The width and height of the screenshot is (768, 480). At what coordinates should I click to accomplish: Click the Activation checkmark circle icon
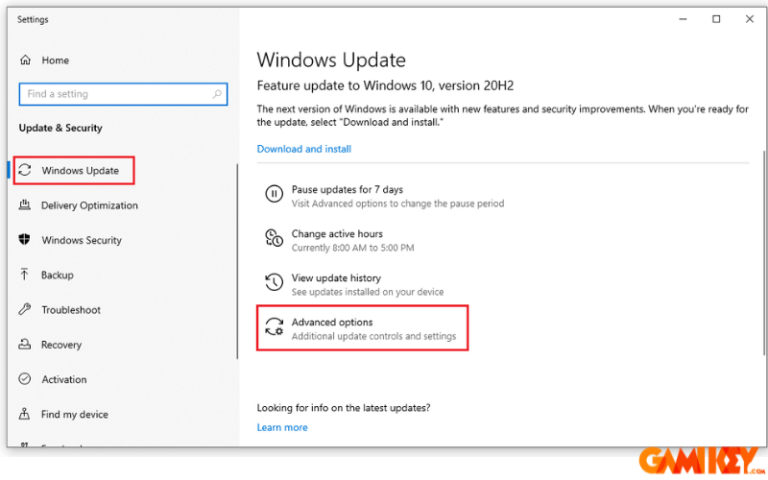(x=24, y=379)
